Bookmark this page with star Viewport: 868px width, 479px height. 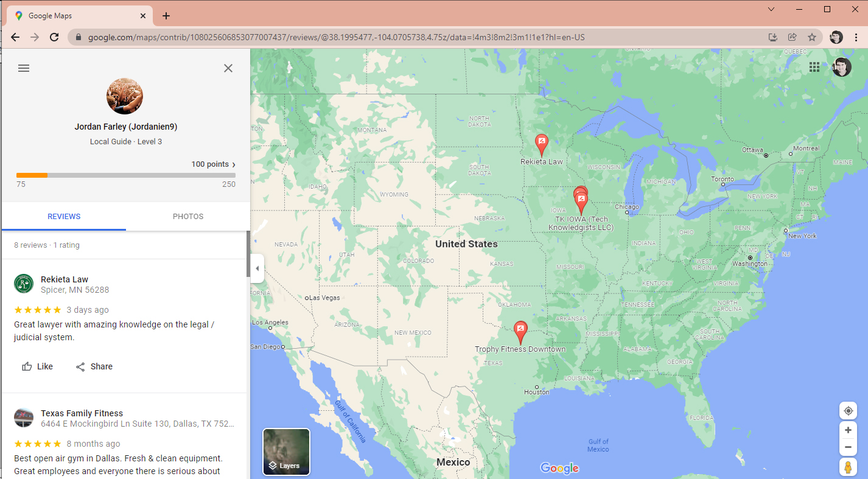click(x=812, y=37)
